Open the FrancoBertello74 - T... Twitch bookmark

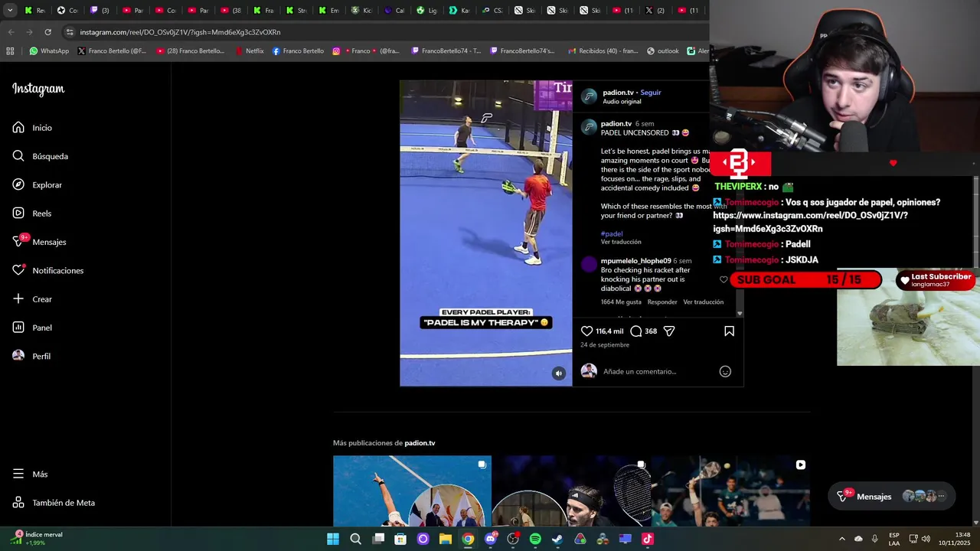446,51
